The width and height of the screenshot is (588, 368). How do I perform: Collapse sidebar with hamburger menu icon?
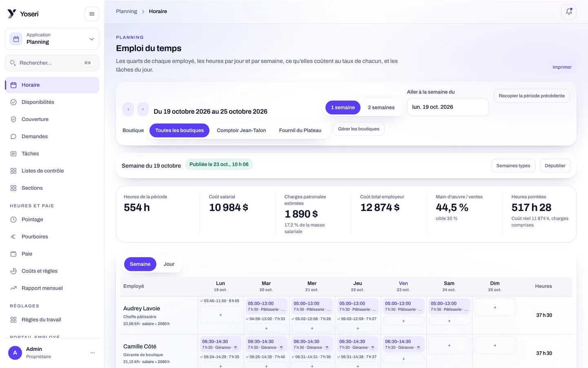pos(92,14)
